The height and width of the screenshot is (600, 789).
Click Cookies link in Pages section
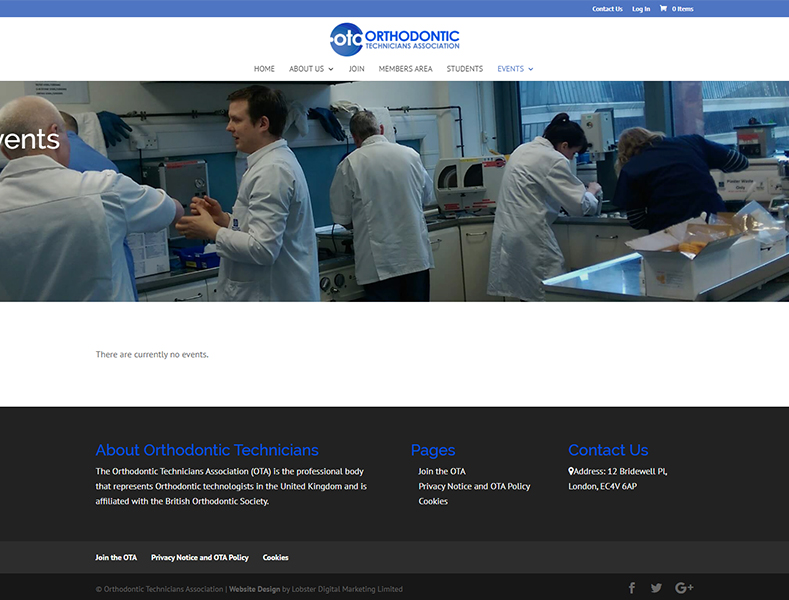click(433, 501)
